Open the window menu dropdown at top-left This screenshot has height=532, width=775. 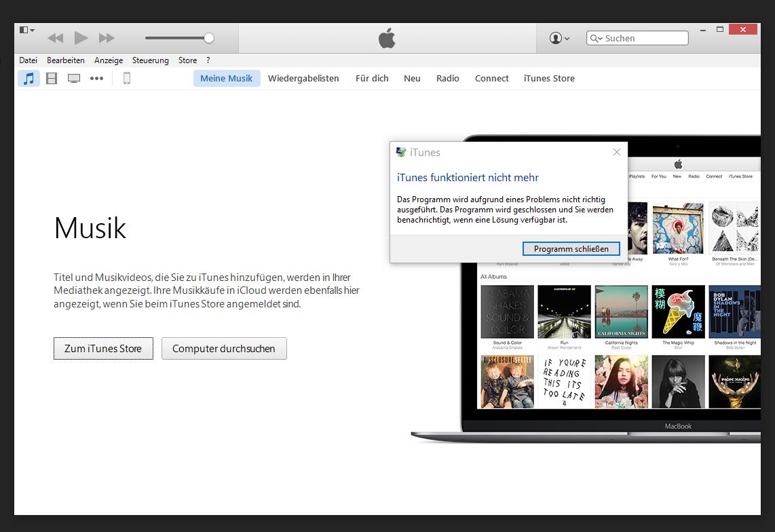pos(26,30)
